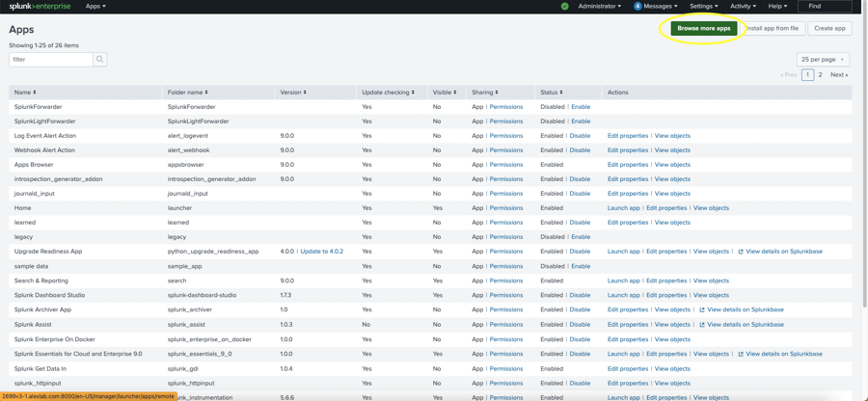Screen dimensions: 868x401
Task: Sort table by Version column
Action: (x=293, y=93)
